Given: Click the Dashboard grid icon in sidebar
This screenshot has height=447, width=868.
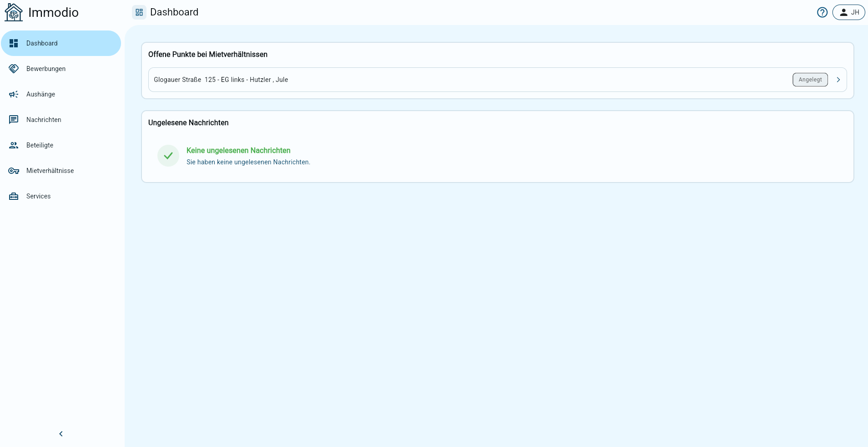Looking at the screenshot, I should click(x=14, y=43).
